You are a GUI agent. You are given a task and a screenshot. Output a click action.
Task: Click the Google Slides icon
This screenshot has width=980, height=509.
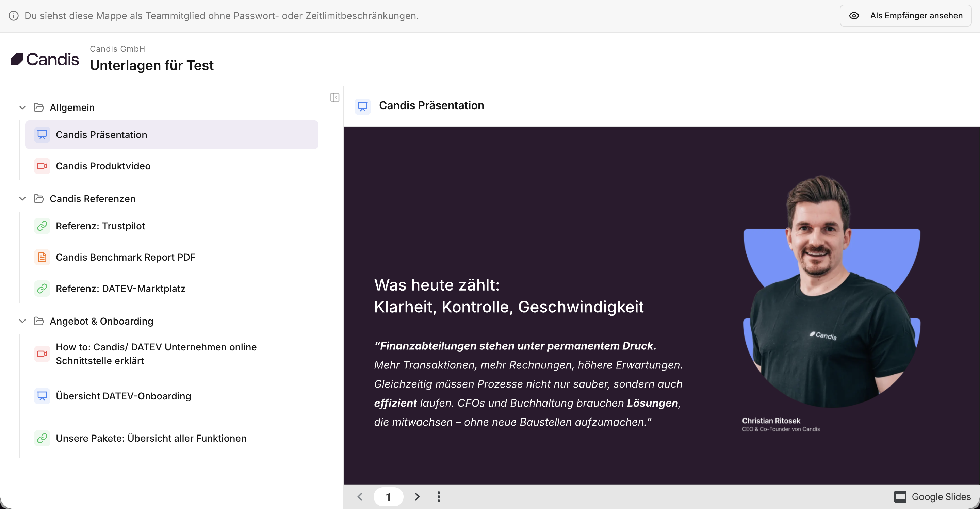[x=900, y=496]
